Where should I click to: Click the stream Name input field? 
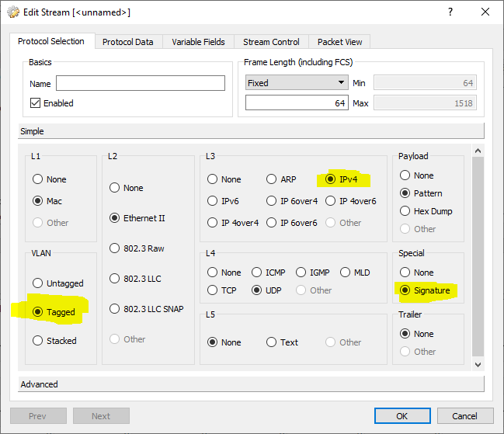[141, 83]
